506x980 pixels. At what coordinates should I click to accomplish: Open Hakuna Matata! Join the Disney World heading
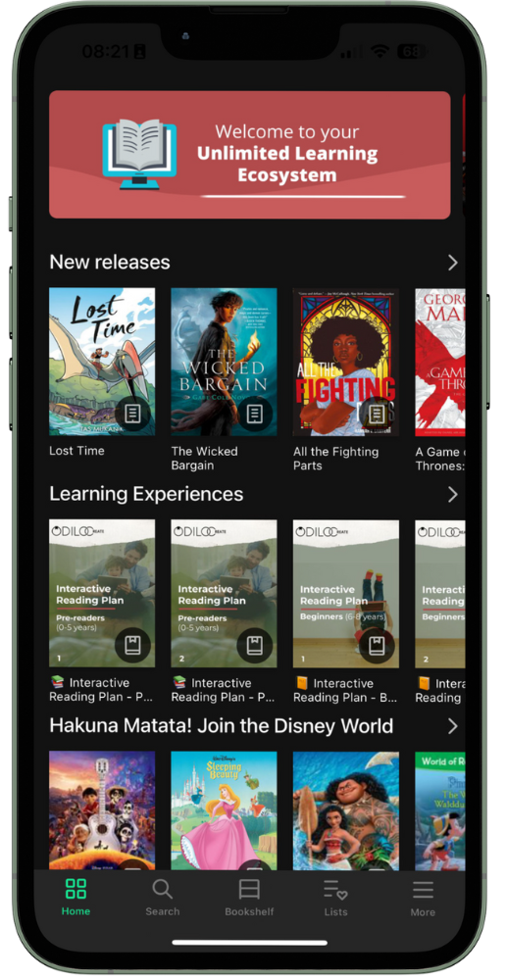click(222, 725)
